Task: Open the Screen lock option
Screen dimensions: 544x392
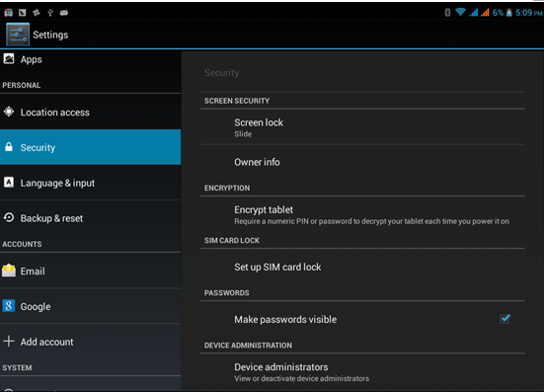Action: point(362,127)
